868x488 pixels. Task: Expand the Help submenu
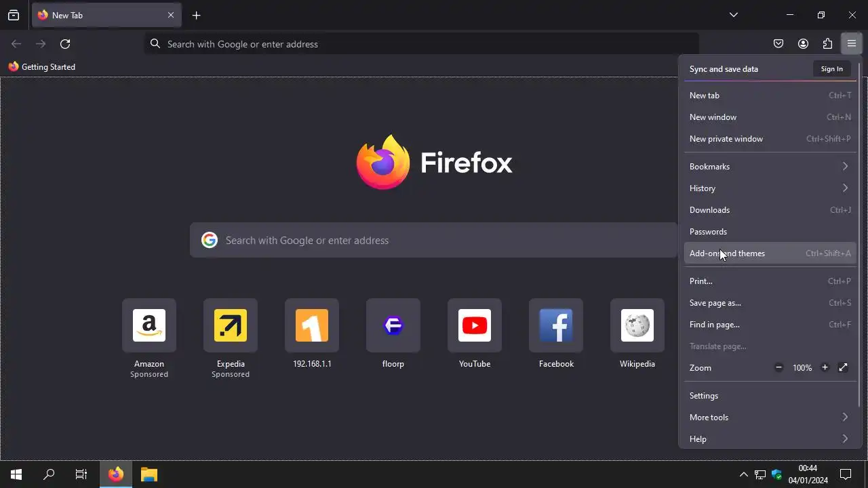(770, 439)
